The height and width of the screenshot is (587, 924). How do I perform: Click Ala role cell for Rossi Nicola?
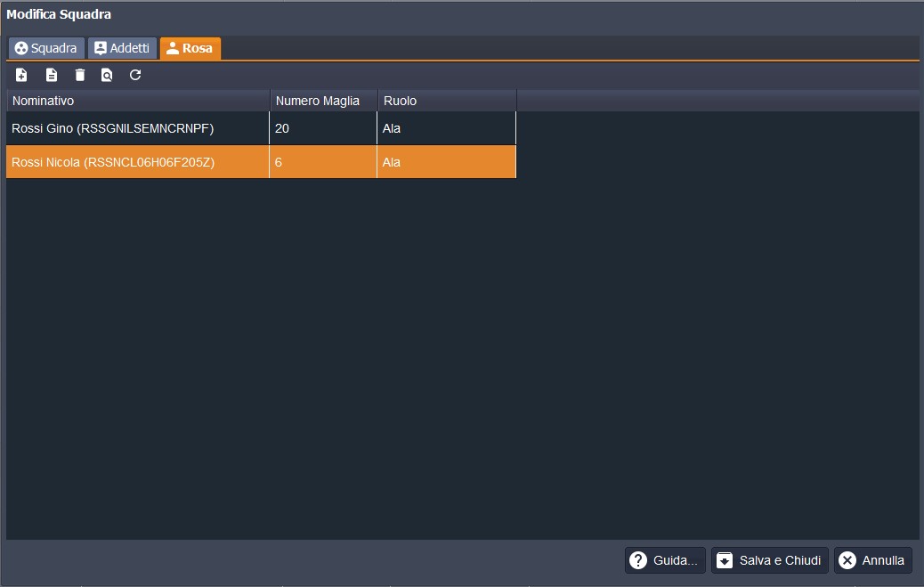(446, 162)
